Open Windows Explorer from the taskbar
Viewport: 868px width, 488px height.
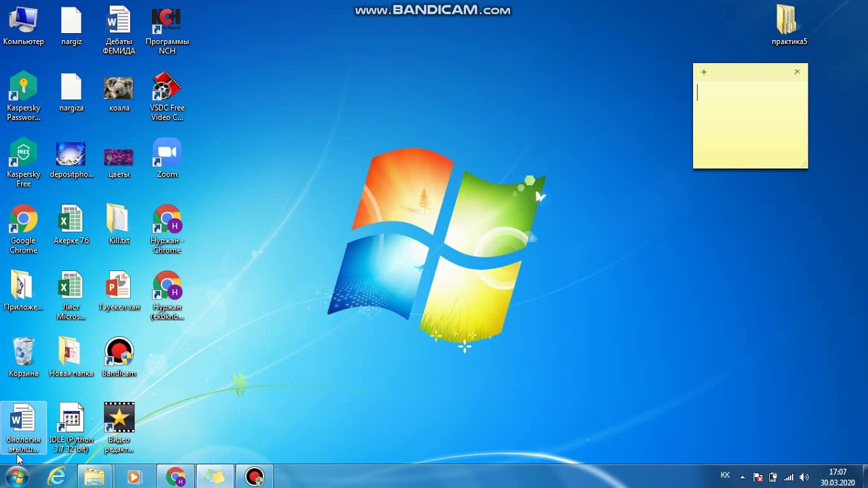[95, 477]
